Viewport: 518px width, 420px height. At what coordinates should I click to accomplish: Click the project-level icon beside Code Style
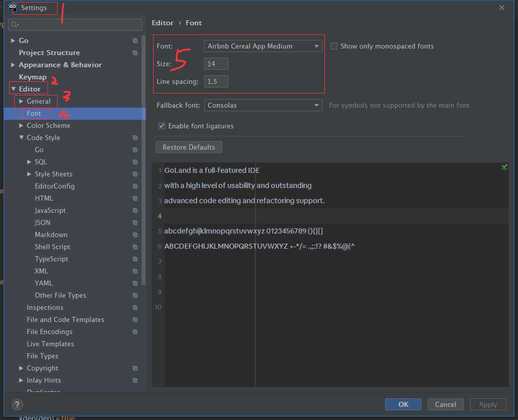(135, 138)
